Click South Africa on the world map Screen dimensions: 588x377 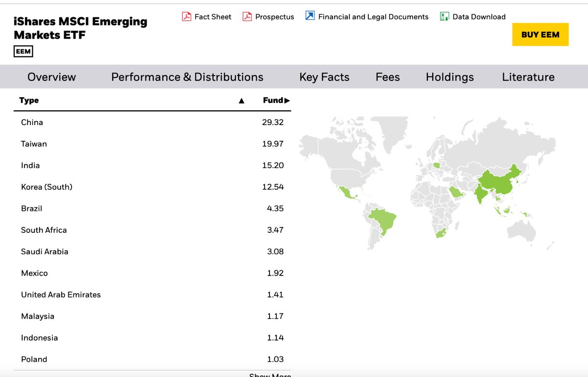click(x=441, y=232)
